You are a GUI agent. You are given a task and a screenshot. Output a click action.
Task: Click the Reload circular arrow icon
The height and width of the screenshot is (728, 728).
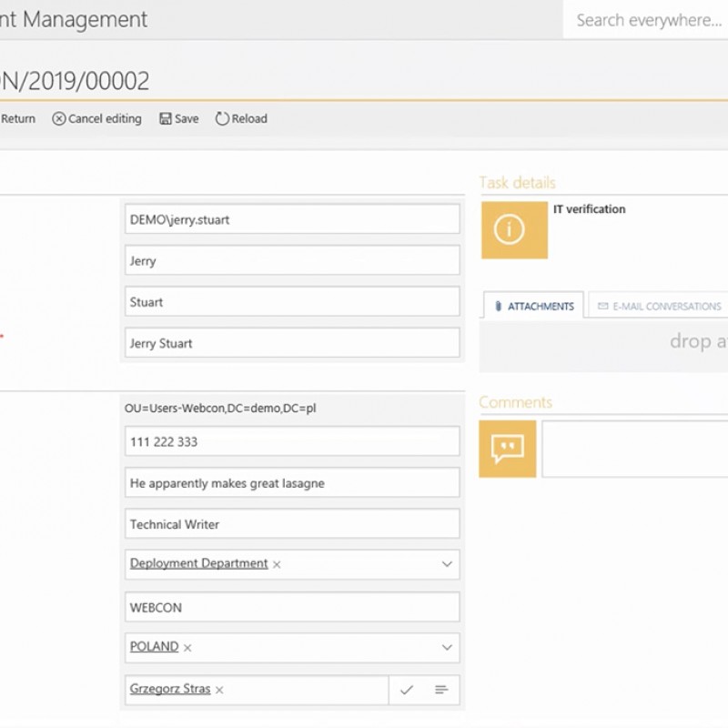pos(222,118)
